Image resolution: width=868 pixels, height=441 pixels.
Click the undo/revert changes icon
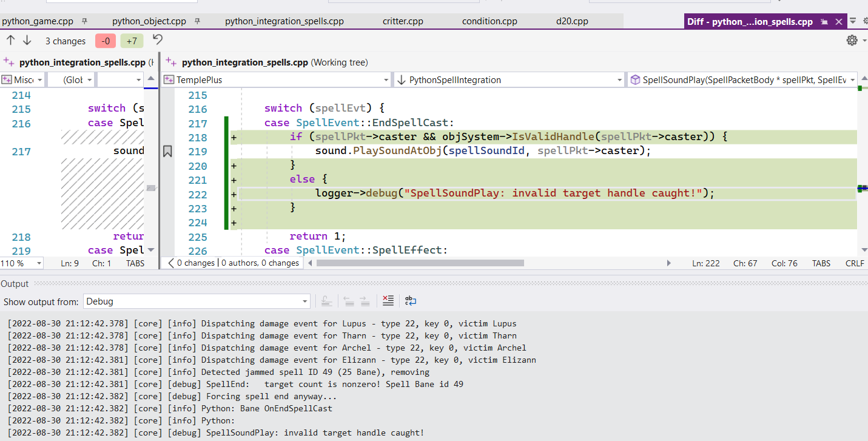pyautogui.click(x=158, y=40)
